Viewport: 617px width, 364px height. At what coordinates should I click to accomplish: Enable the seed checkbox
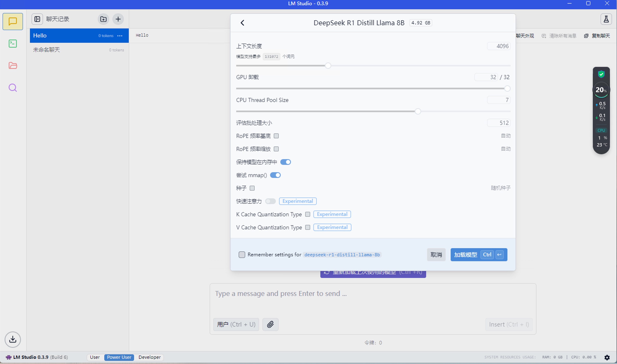click(252, 188)
